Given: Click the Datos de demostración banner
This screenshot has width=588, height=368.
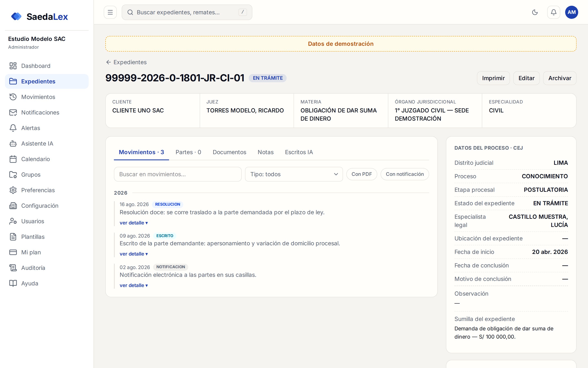Looking at the screenshot, I should (x=341, y=44).
